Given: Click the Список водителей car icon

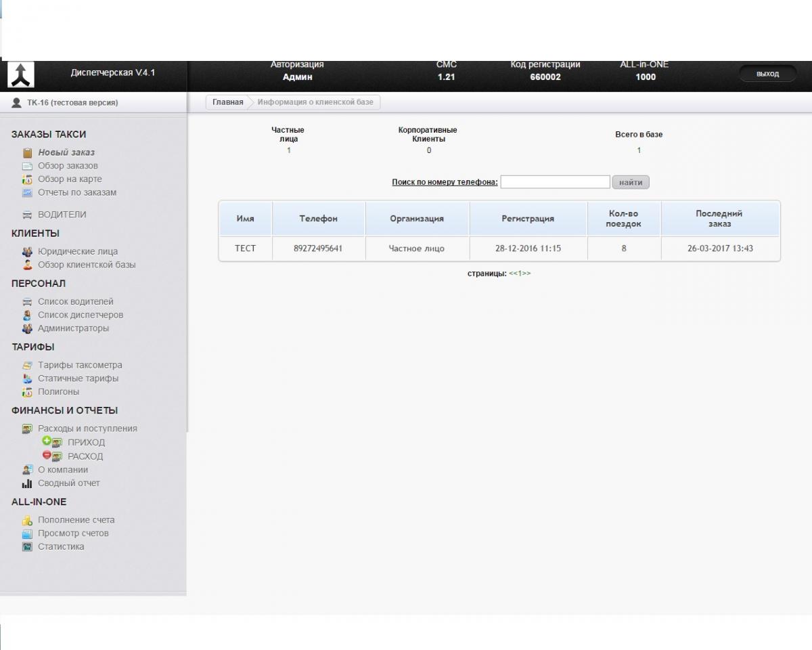Looking at the screenshot, I should click(x=27, y=302).
